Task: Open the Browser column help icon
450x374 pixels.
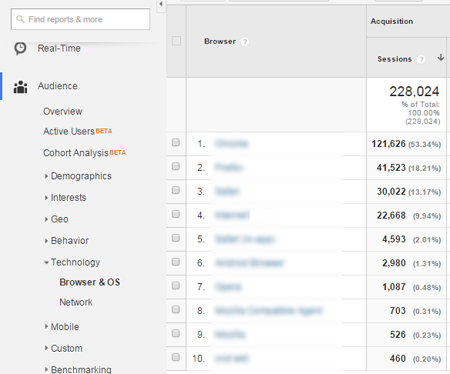Action: (x=245, y=42)
